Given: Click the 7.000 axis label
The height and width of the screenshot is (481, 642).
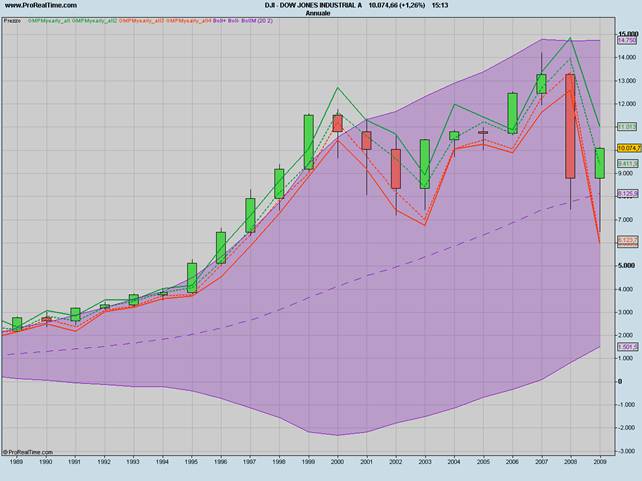Looking at the screenshot, I should click(626, 220).
